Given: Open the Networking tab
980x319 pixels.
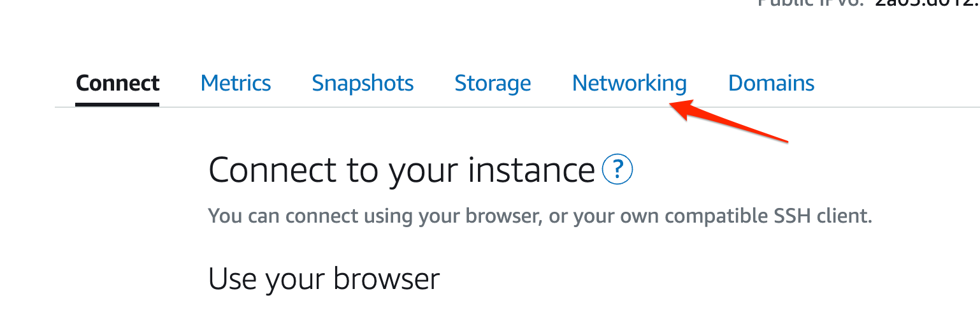Looking at the screenshot, I should pyautogui.click(x=629, y=83).
